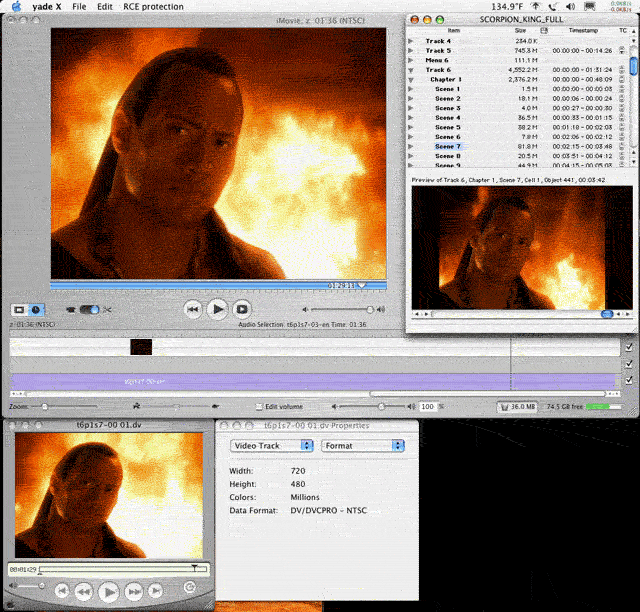This screenshot has height=612, width=640.
Task: Click the QuickTime circular Q button
Action: pos(189,588)
